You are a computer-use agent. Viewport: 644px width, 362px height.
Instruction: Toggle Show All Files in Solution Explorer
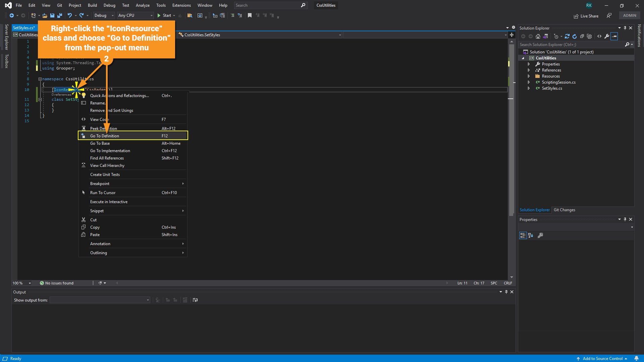[x=589, y=36]
